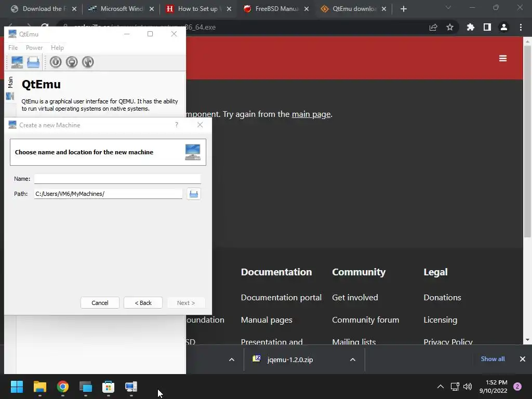
Task: Bookmark this page with the star icon
Action: (450, 27)
